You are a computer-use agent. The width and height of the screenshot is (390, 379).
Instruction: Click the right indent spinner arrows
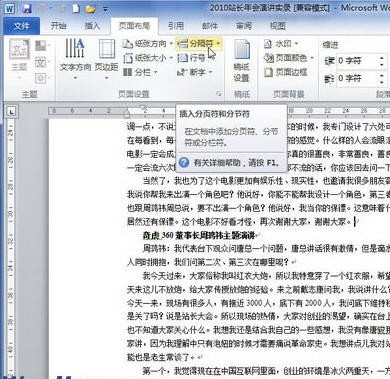coord(382,78)
